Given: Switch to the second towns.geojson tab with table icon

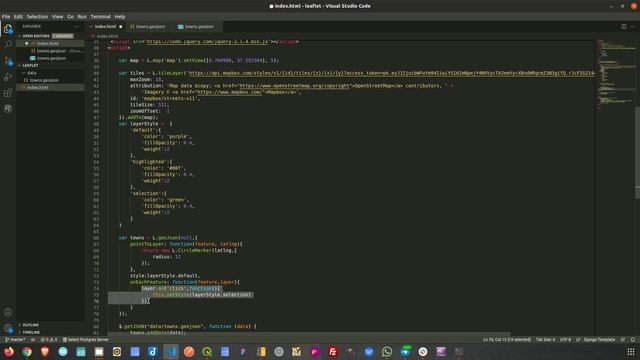Looking at the screenshot, I should 197,27.
